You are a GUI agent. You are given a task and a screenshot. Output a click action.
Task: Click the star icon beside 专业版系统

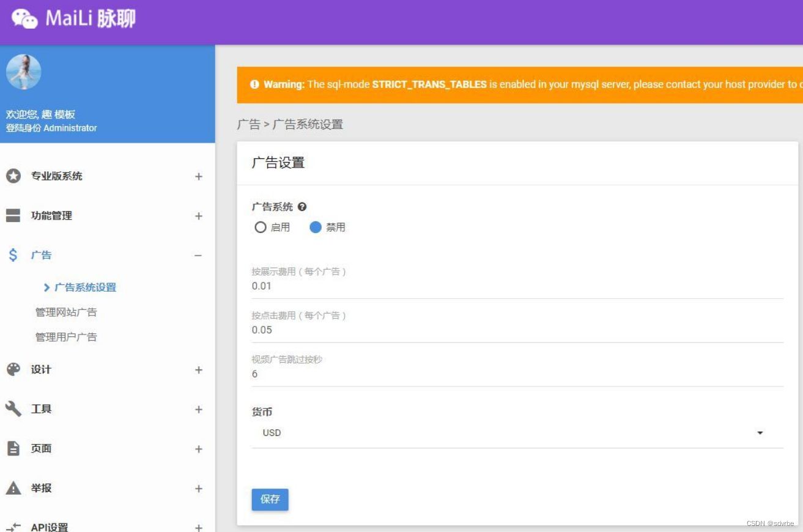[x=14, y=176]
